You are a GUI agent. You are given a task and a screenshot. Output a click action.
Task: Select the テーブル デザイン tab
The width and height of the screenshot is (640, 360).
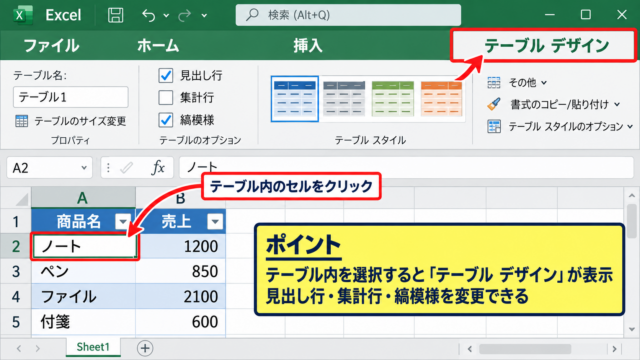coord(544,45)
